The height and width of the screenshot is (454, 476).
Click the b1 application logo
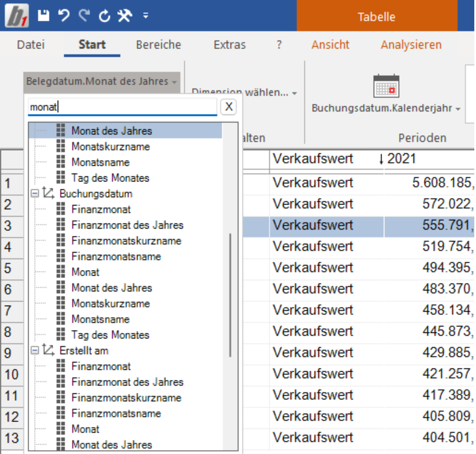17,15
